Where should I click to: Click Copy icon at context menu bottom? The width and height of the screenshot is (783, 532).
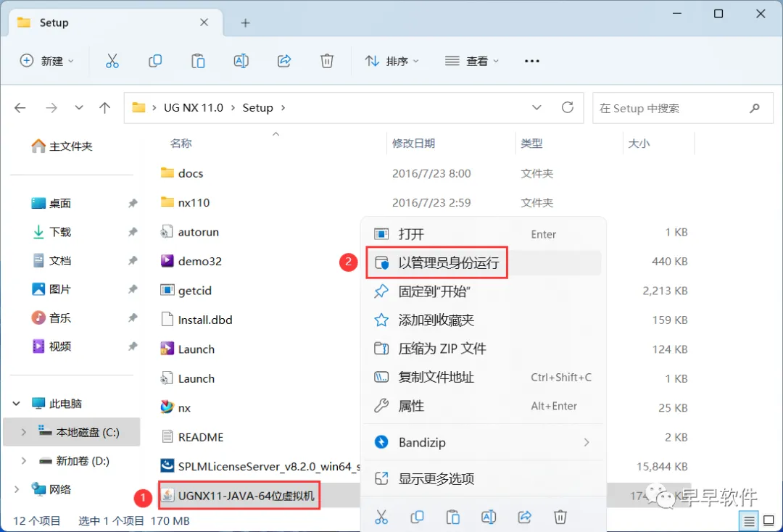pos(417,517)
